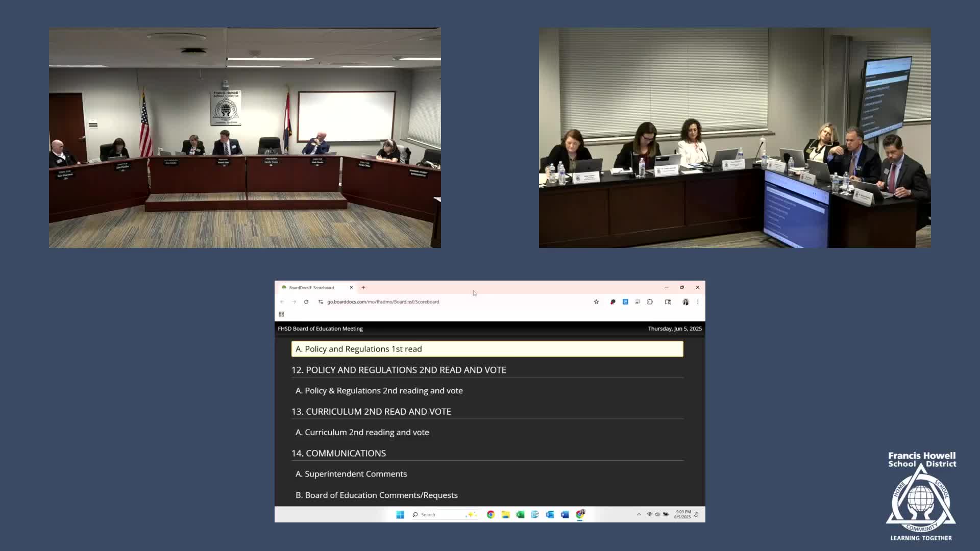Open the Chrome profile avatar
This screenshot has height=551, width=980.
(685, 302)
